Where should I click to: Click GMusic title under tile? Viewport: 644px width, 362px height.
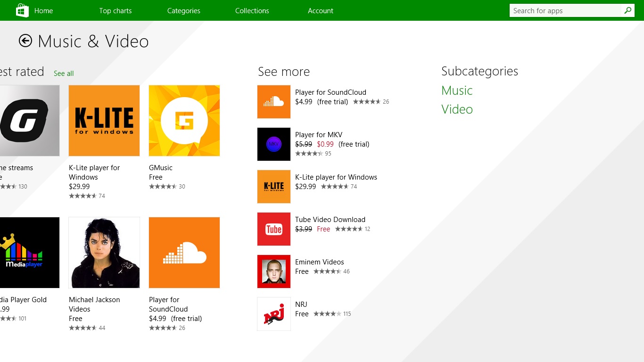161,168
